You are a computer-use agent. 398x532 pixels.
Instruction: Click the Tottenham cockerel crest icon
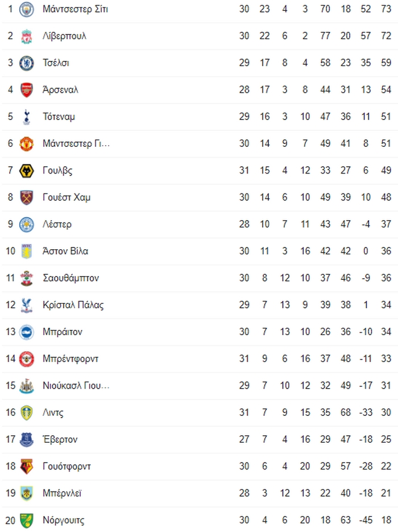pos(27,117)
